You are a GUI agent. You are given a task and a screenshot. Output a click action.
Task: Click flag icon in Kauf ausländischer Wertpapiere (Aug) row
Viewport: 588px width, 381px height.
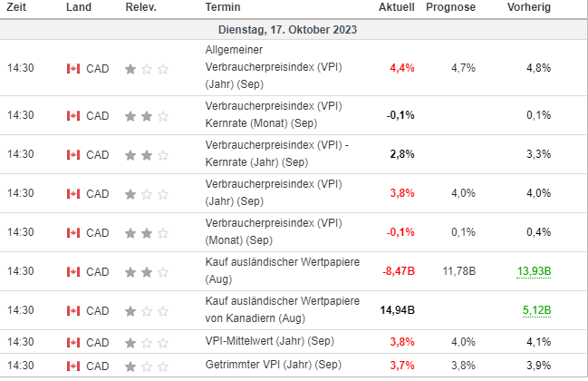point(73,270)
